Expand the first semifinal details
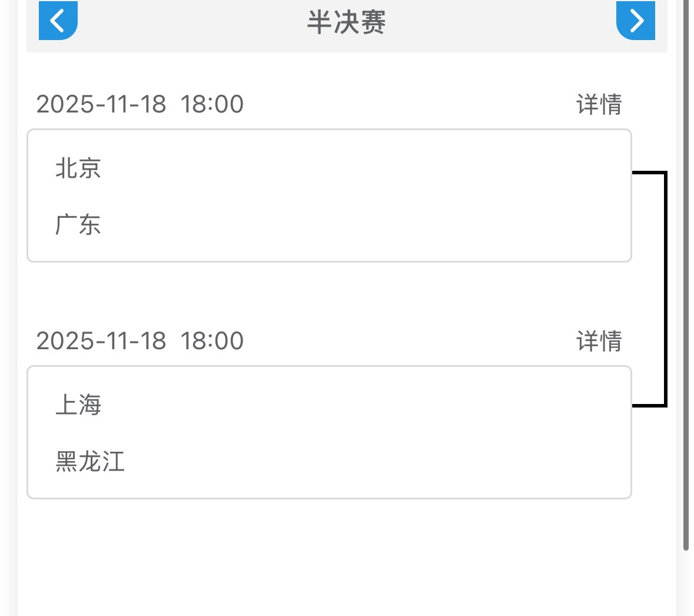 click(599, 104)
